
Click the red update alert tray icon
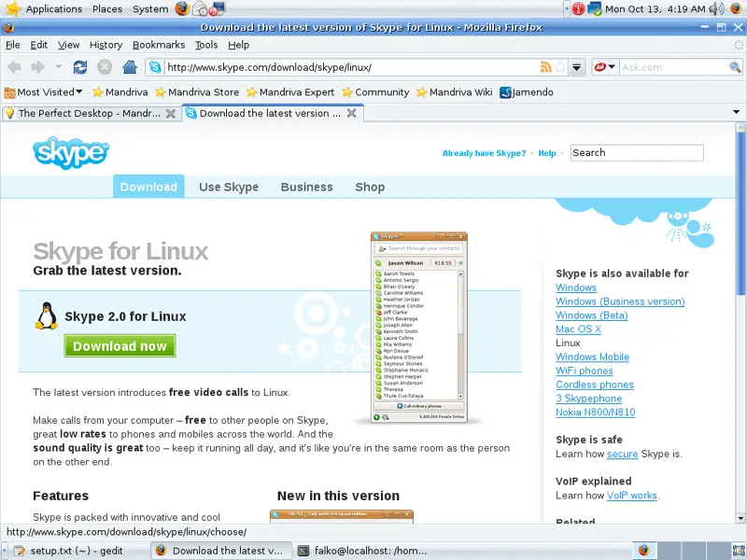(578, 8)
